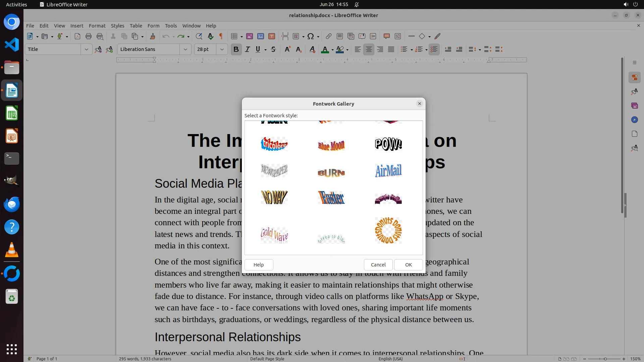Click the Insert Special Character icon
The image size is (644, 362).
click(311, 36)
